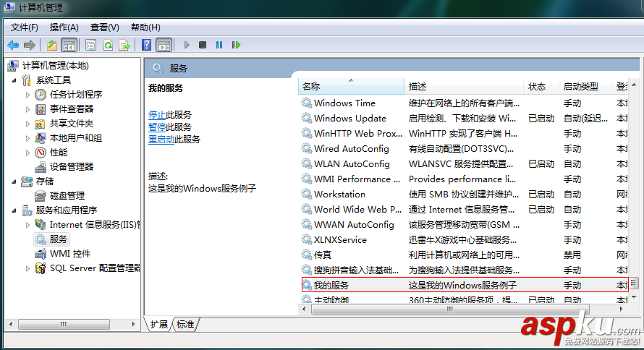Open the 查看(V) menu

[x=105, y=27]
